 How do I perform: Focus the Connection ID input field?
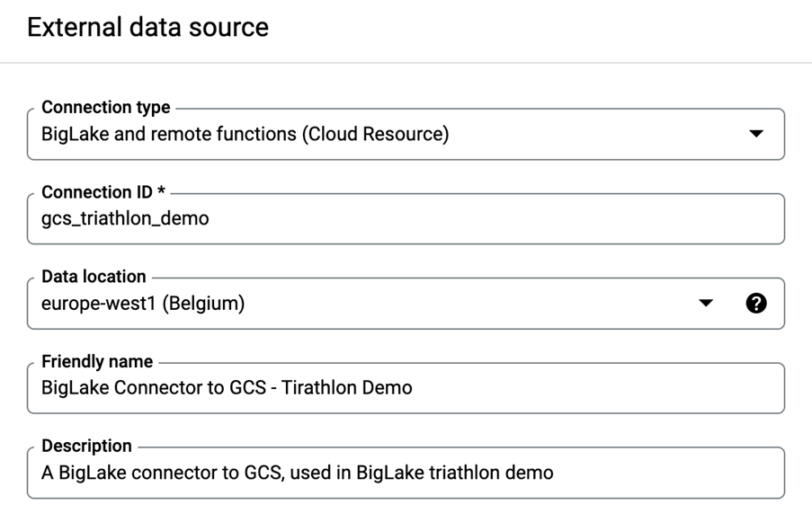pyautogui.click(x=405, y=219)
